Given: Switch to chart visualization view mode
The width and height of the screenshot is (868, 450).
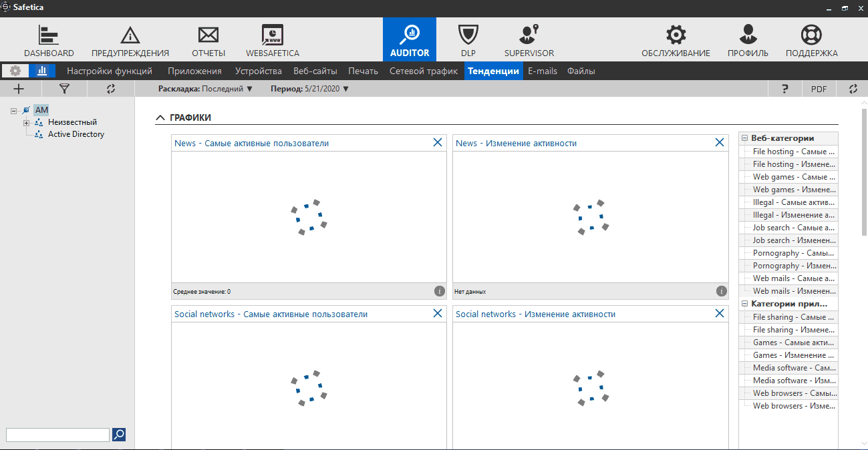Looking at the screenshot, I should [42, 71].
